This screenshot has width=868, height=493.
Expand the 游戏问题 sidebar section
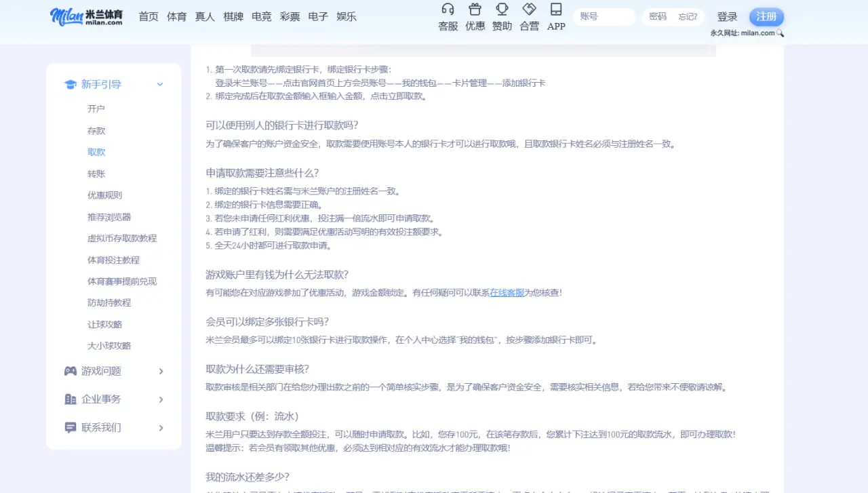(161, 371)
